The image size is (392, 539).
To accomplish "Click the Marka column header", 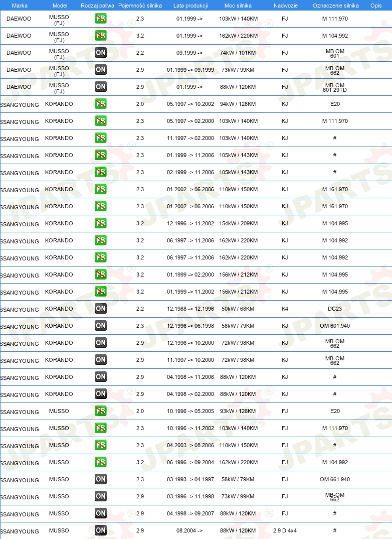I will (20, 6).
